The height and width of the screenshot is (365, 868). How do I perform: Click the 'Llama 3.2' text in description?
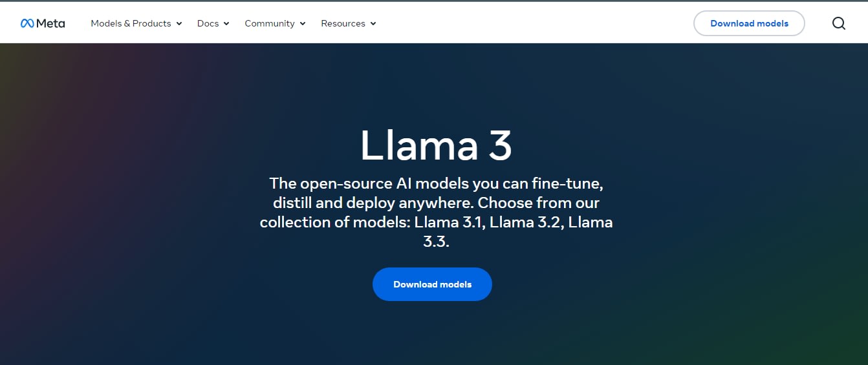(525, 222)
